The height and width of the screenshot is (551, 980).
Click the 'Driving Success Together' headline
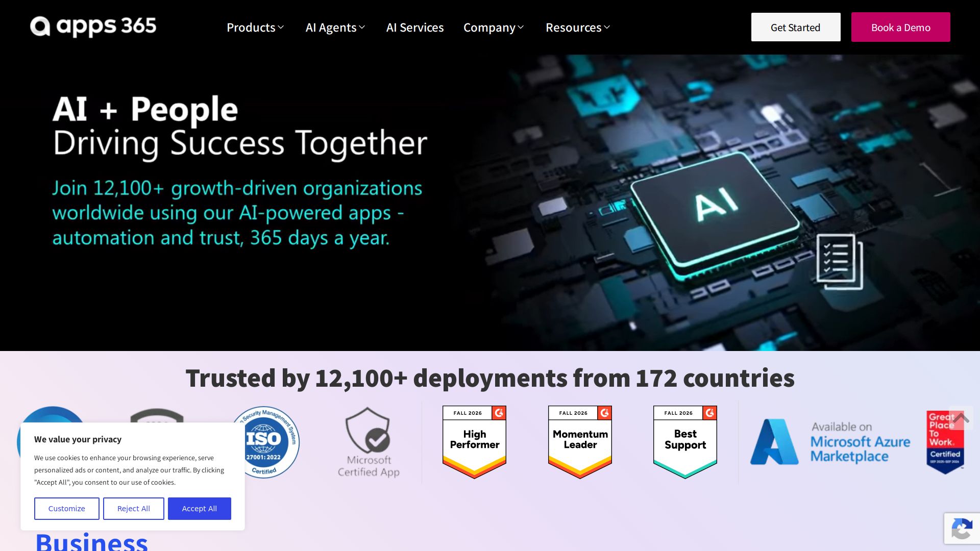tap(240, 143)
